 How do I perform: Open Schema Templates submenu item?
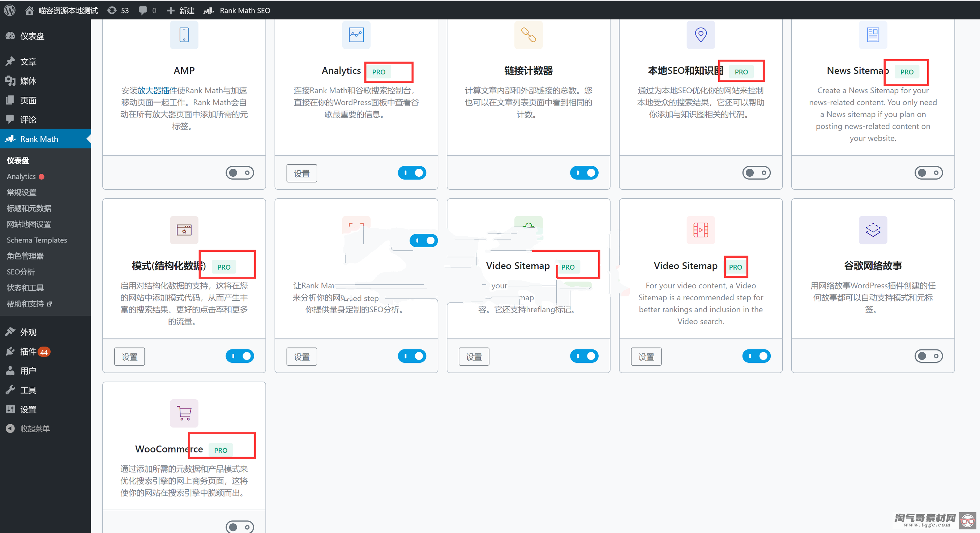[37, 240]
